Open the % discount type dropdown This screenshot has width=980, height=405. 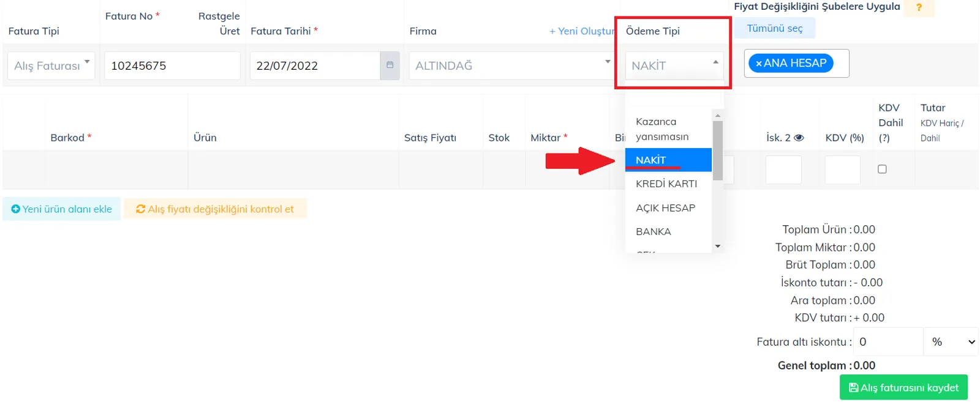tap(951, 341)
